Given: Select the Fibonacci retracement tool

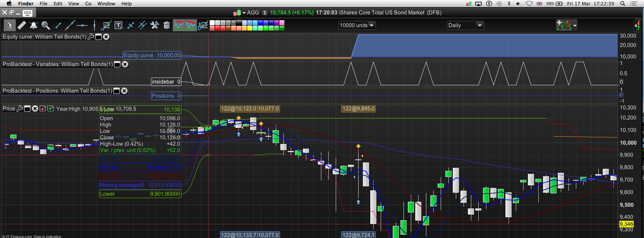Looking at the screenshot, I should pyautogui.click(x=106, y=25).
